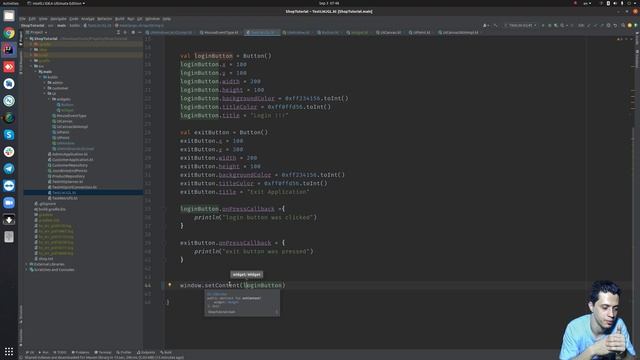Click loginButton argument in window.setContent call
This screenshot has width=640, height=360.
coord(263,285)
